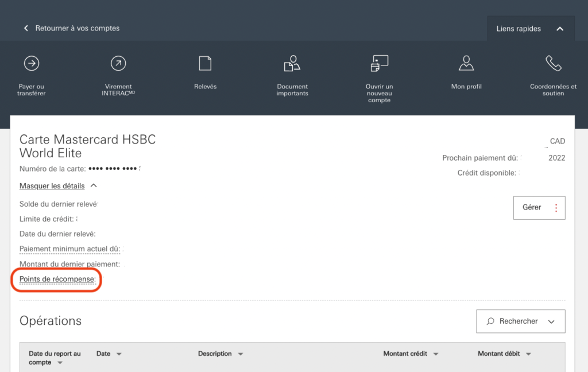Open Document importants icon

292,63
